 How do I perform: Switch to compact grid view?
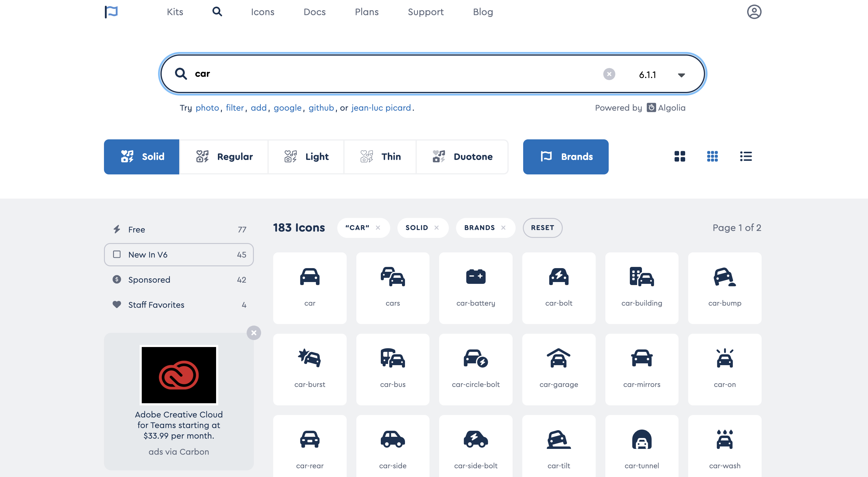pos(712,156)
